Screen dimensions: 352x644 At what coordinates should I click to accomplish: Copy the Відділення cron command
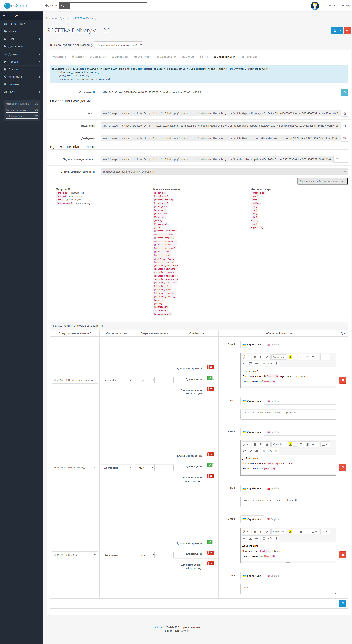click(x=344, y=126)
